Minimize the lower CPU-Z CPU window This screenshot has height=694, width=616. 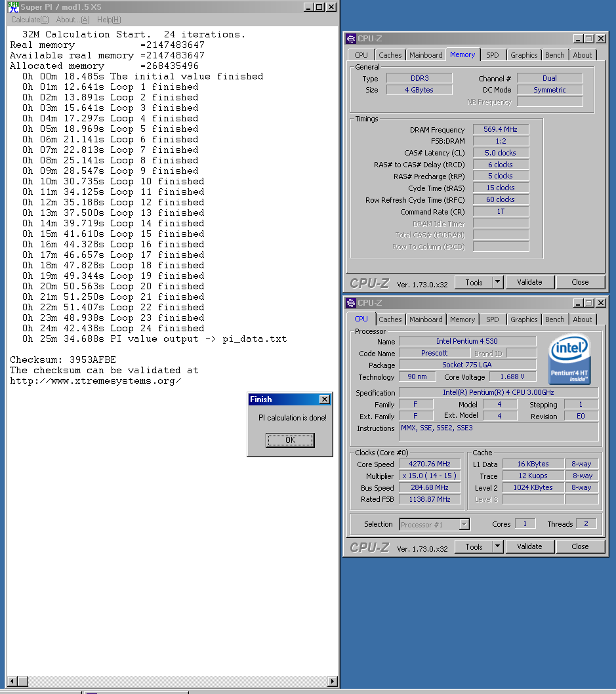click(x=578, y=303)
